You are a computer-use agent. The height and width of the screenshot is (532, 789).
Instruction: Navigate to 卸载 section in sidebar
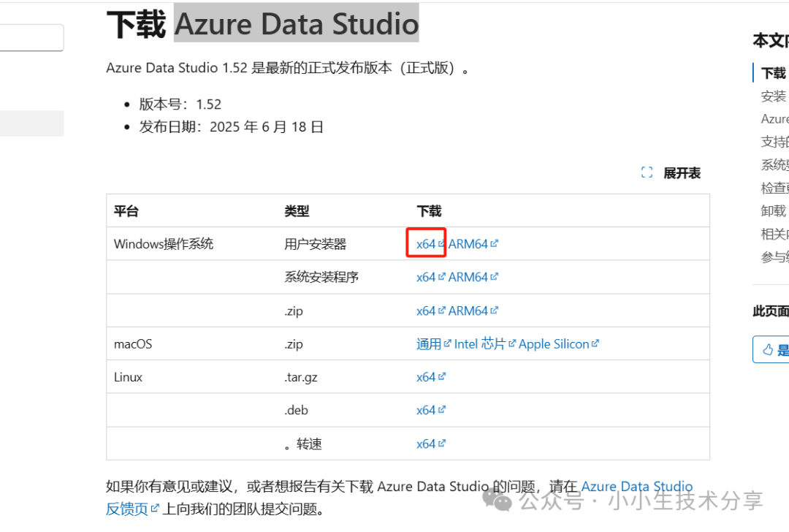pos(774,211)
